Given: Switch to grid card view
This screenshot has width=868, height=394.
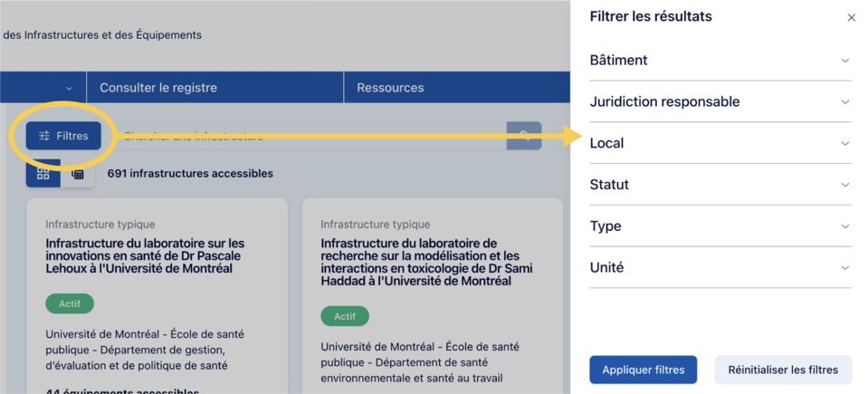Looking at the screenshot, I should click(43, 174).
